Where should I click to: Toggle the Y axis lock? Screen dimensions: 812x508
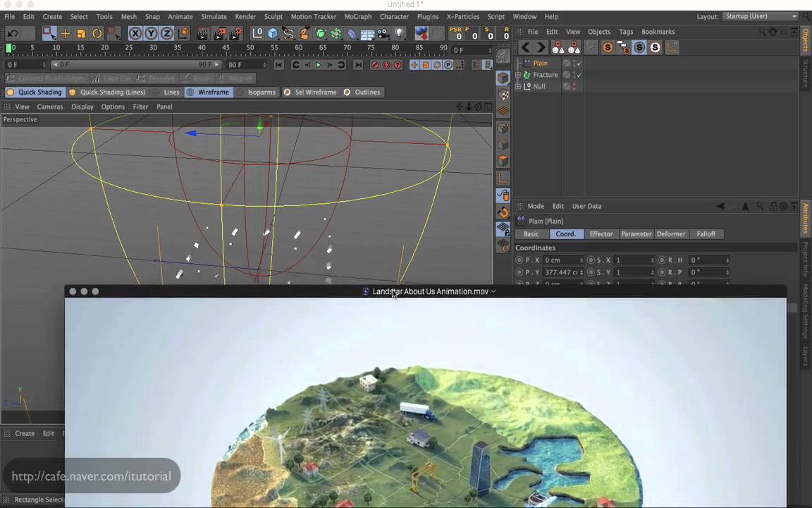click(152, 34)
